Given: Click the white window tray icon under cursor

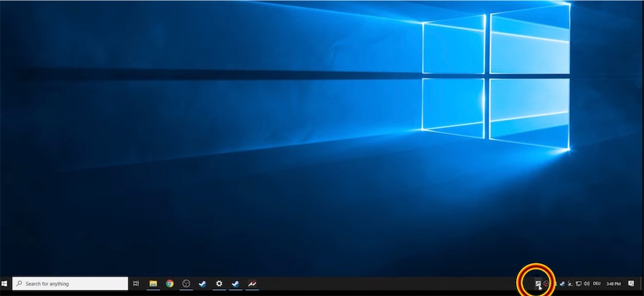Looking at the screenshot, I should click(x=538, y=283).
